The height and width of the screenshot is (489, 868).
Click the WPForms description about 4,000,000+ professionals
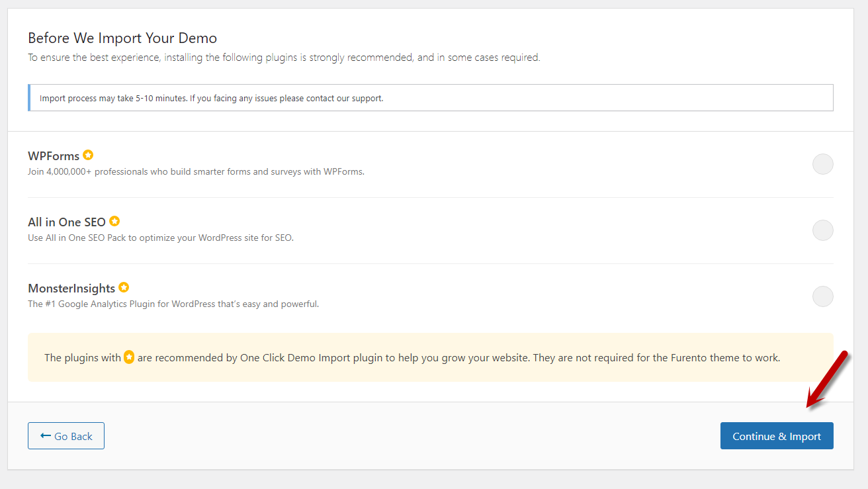coord(196,171)
